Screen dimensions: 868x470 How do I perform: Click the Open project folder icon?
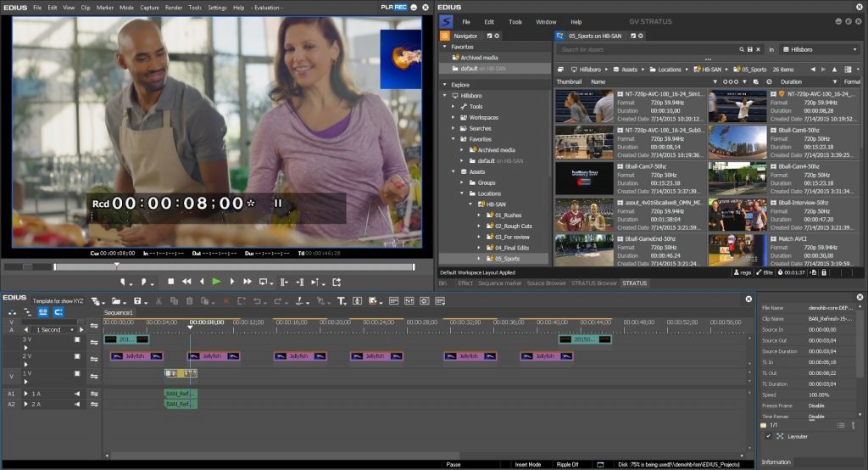coord(115,301)
